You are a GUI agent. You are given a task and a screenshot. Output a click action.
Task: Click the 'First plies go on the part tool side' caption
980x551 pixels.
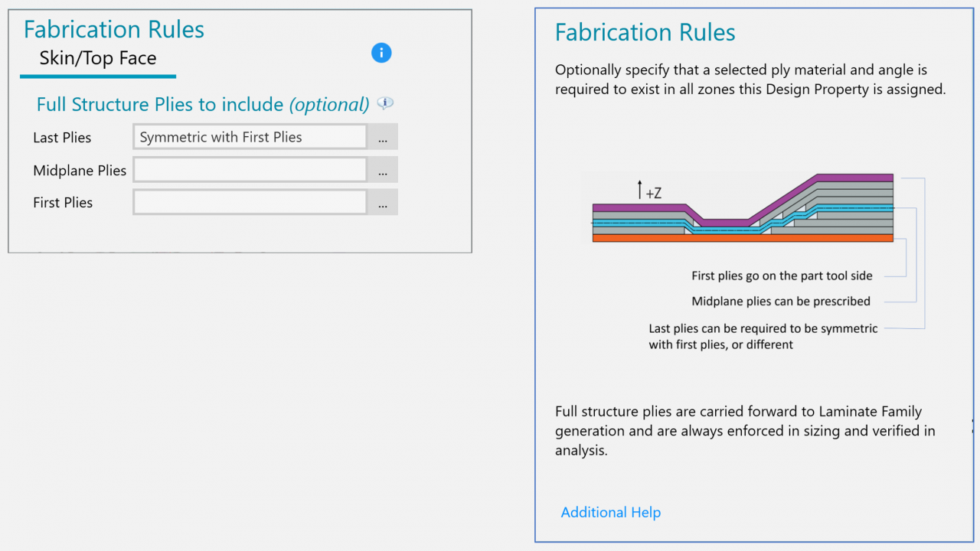point(782,276)
